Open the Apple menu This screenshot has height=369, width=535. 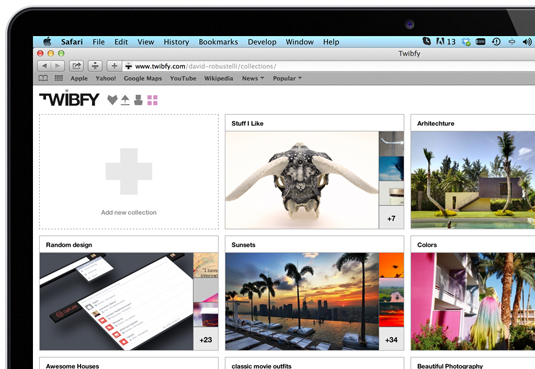(x=47, y=42)
